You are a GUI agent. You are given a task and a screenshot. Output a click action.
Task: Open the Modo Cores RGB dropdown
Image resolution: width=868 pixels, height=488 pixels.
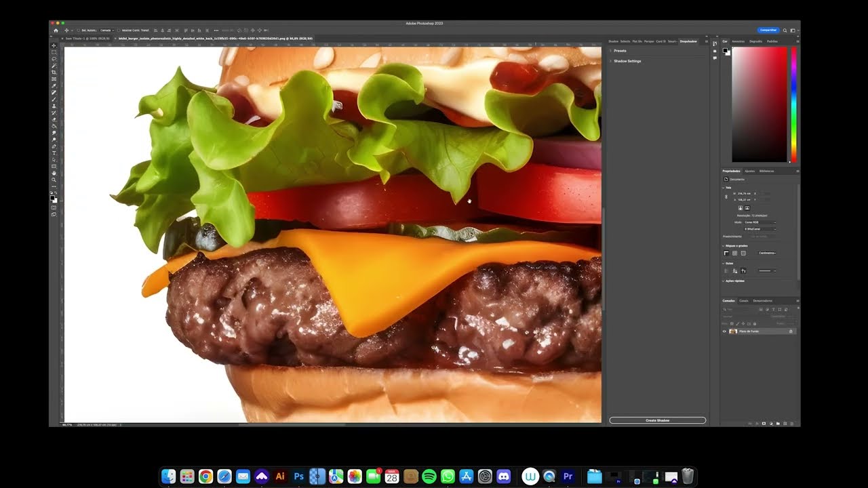pyautogui.click(x=759, y=222)
